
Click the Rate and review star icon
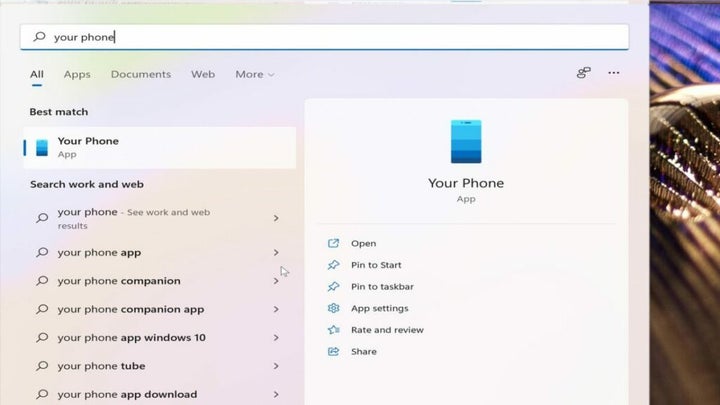pyautogui.click(x=333, y=330)
